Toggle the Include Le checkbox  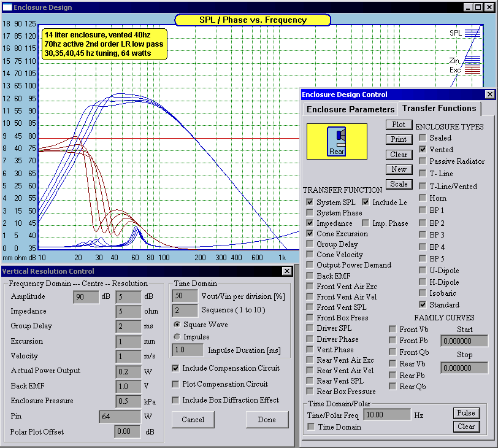coord(366,203)
